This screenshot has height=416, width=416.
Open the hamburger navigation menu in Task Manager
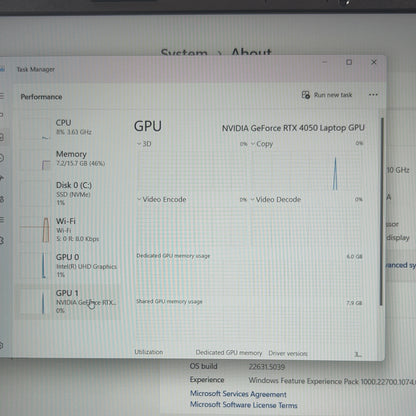pyautogui.click(x=2, y=96)
